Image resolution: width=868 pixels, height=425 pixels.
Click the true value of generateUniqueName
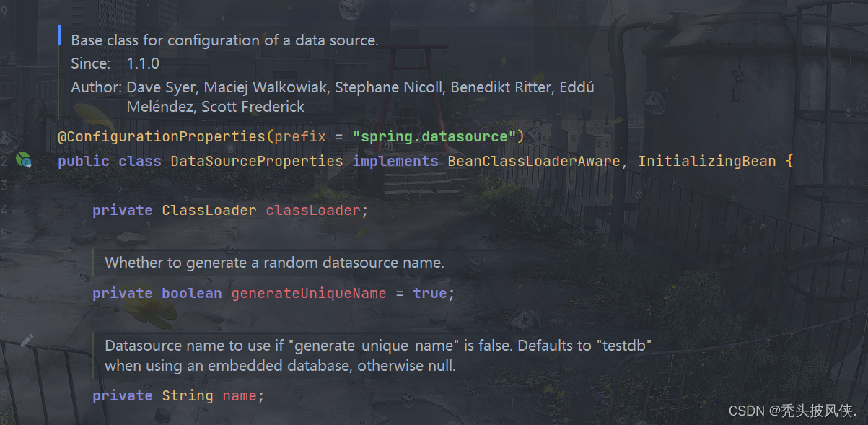click(430, 294)
